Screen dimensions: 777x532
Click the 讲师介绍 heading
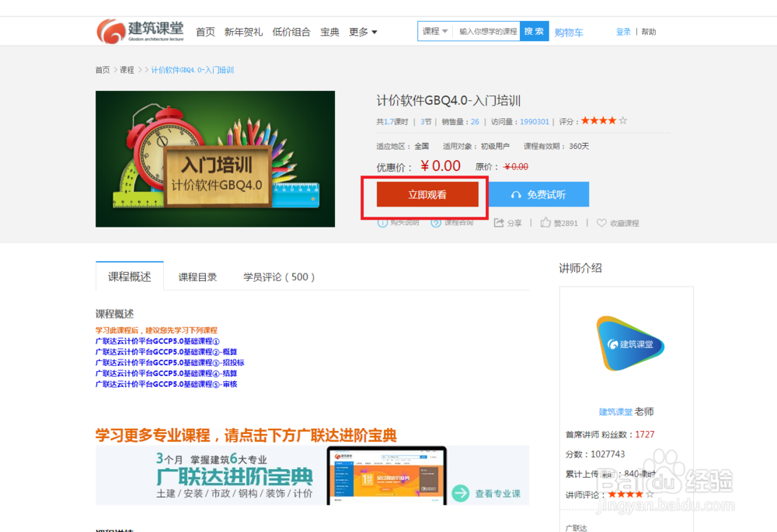[580, 269]
